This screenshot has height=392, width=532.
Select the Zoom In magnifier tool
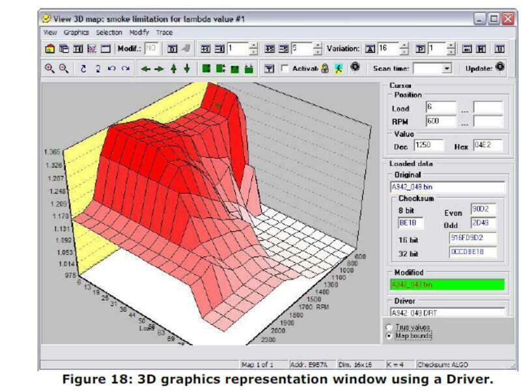point(49,68)
